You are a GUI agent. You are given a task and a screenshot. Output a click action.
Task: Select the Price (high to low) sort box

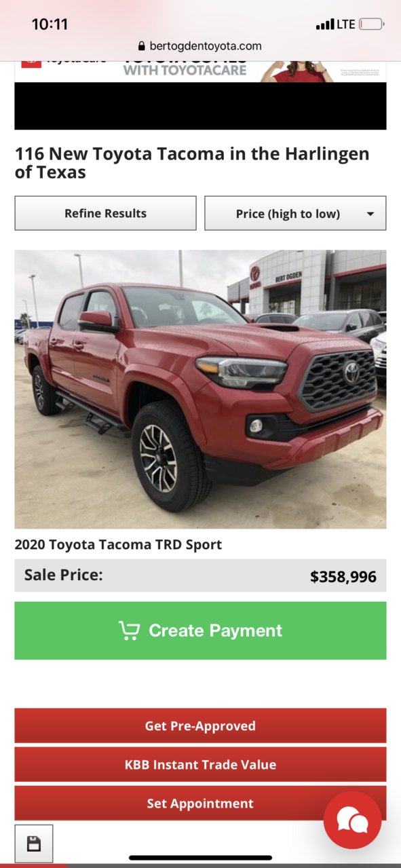pyautogui.click(x=295, y=213)
